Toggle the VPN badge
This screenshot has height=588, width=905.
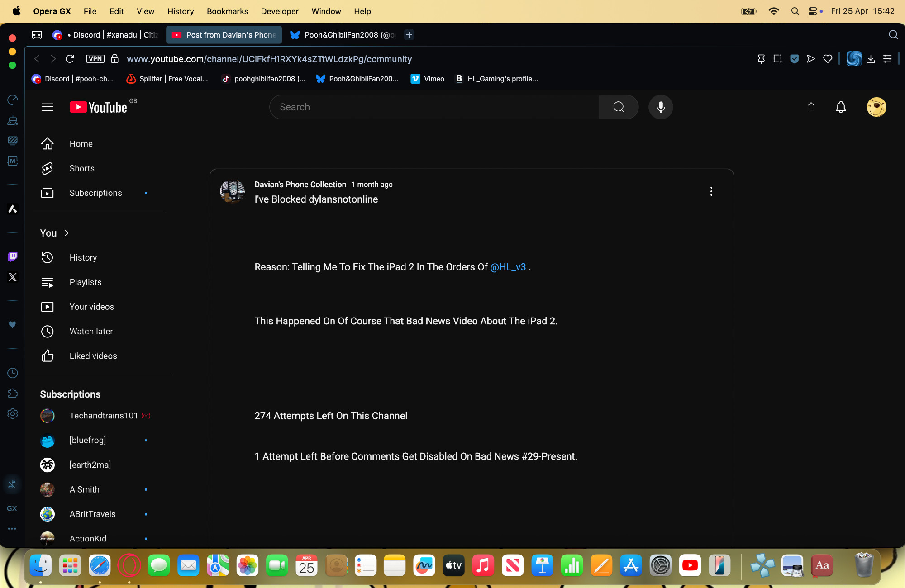pyautogui.click(x=95, y=59)
